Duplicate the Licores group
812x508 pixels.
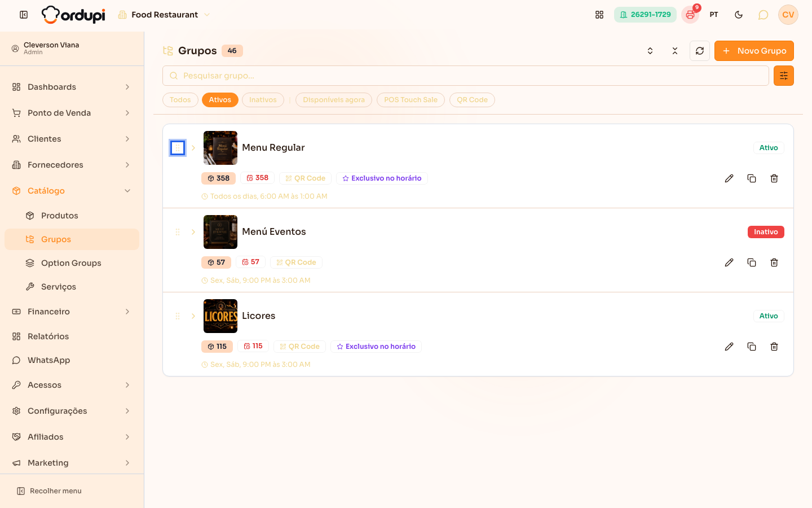[x=752, y=347]
